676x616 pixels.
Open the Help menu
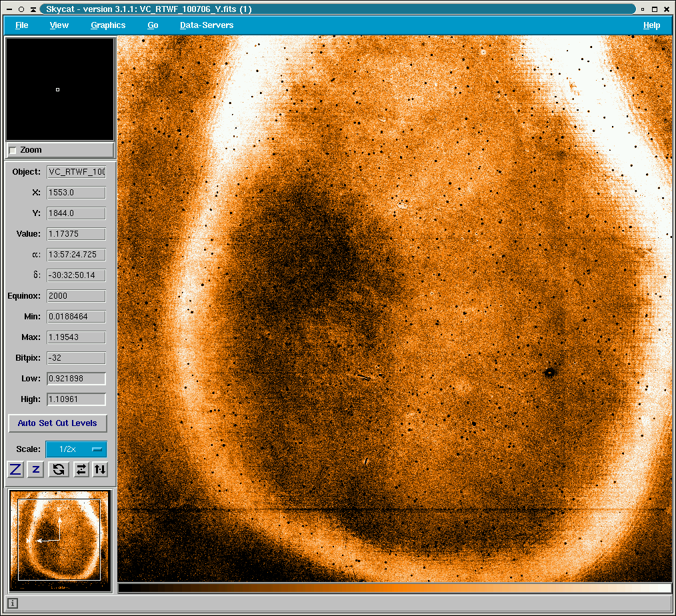tap(651, 25)
